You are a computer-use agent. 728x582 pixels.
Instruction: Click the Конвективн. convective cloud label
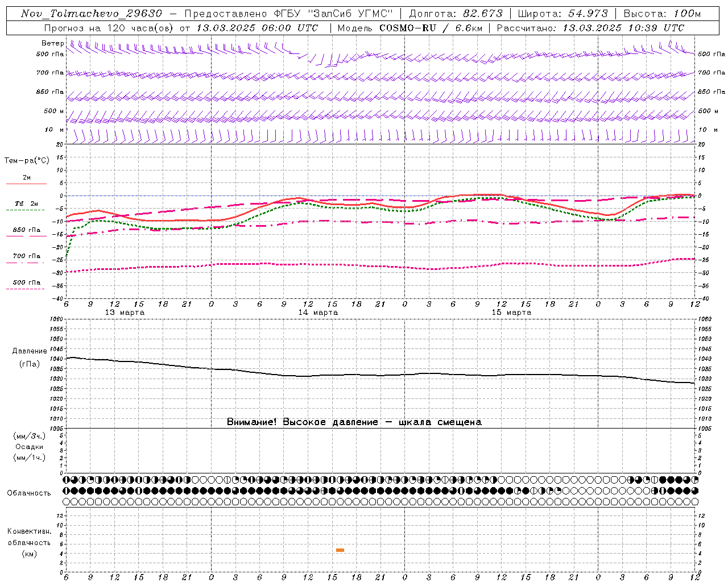click(29, 531)
